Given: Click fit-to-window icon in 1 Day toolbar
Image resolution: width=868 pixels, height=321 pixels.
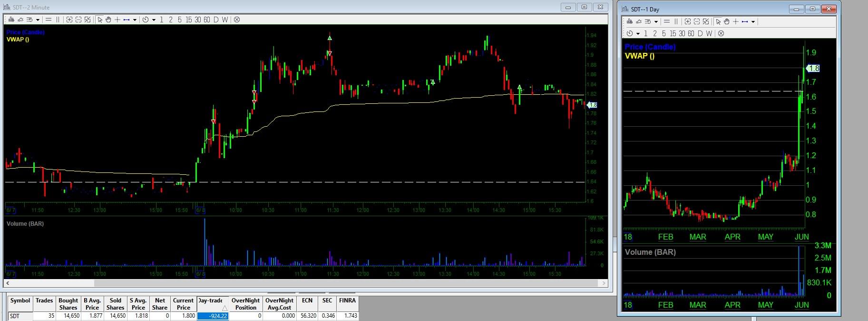Looking at the screenshot, I should 706,21.
